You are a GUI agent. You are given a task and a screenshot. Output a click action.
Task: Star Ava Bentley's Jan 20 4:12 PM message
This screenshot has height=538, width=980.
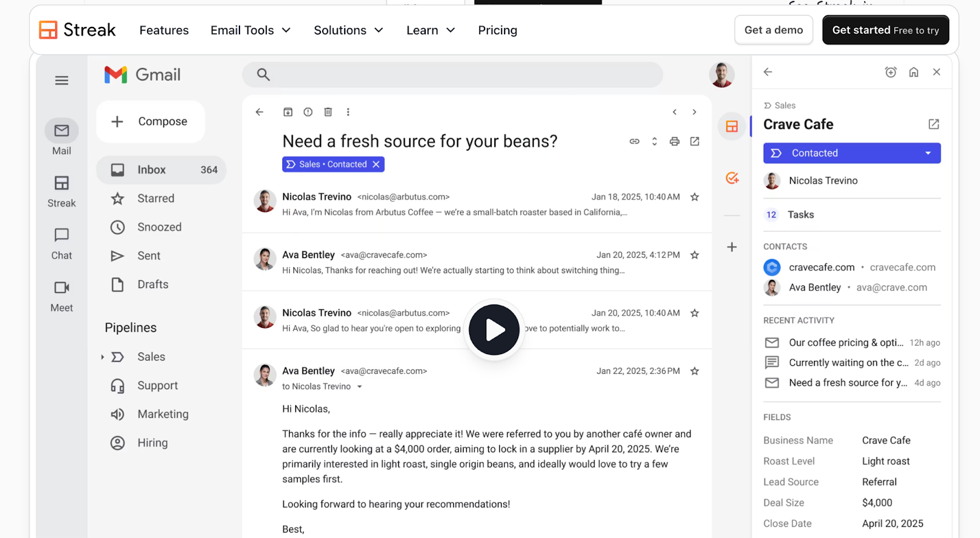[x=695, y=255]
